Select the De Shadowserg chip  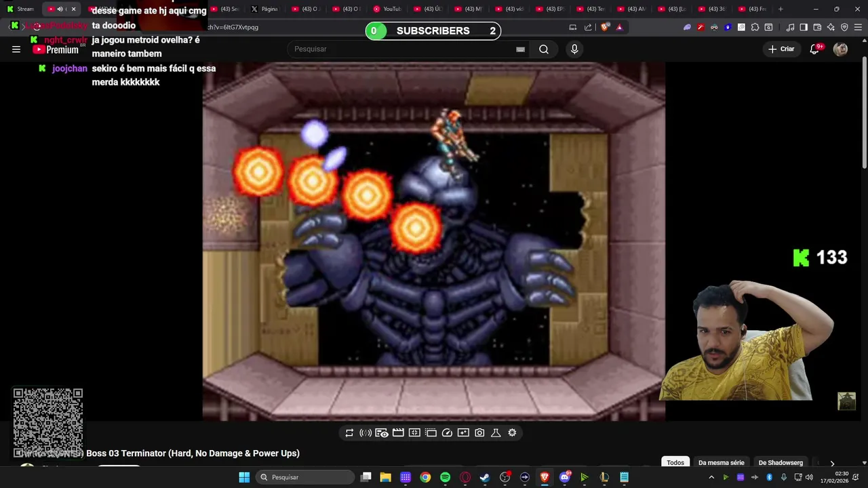781,463
